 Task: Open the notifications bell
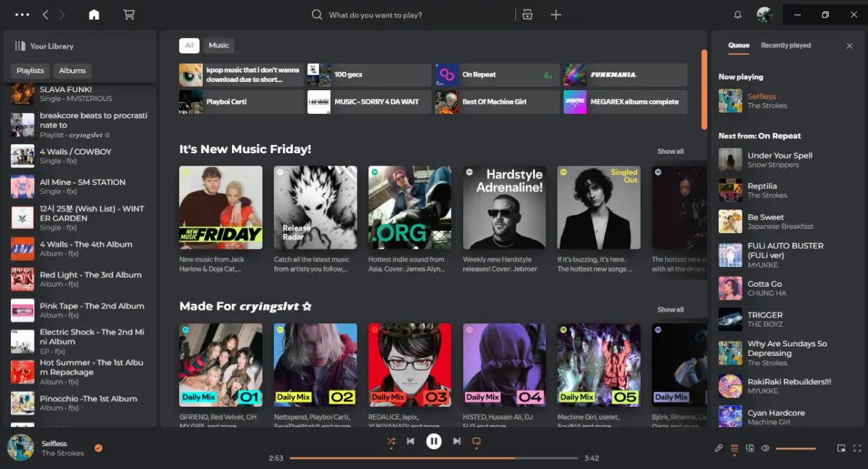tap(738, 15)
